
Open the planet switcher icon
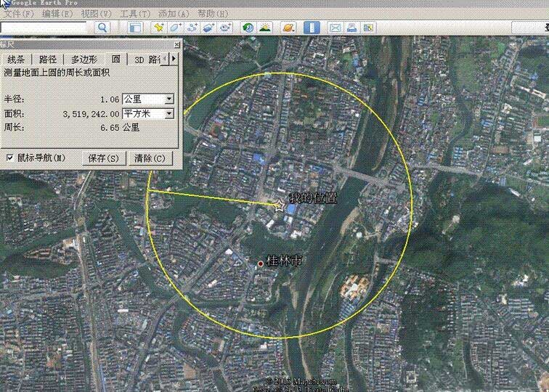click(288, 28)
